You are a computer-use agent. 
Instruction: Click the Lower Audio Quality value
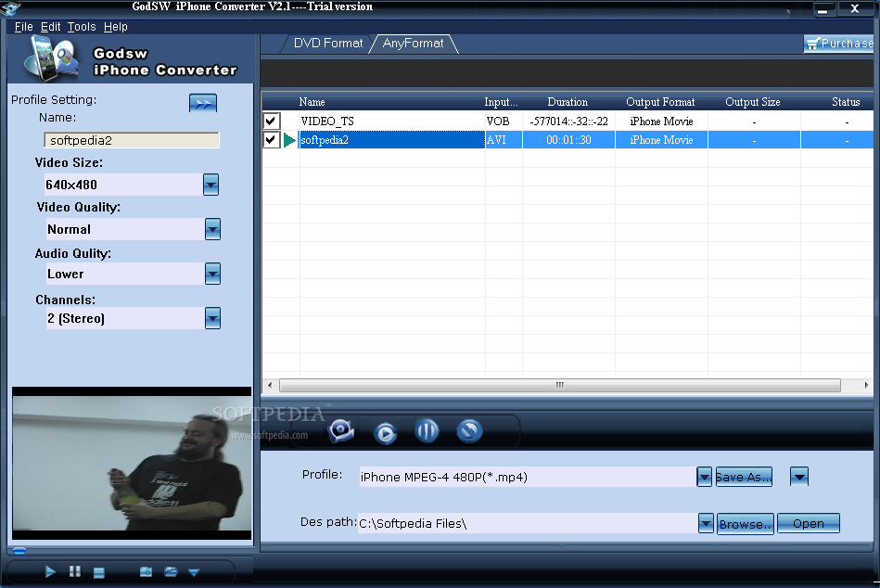coord(66,274)
